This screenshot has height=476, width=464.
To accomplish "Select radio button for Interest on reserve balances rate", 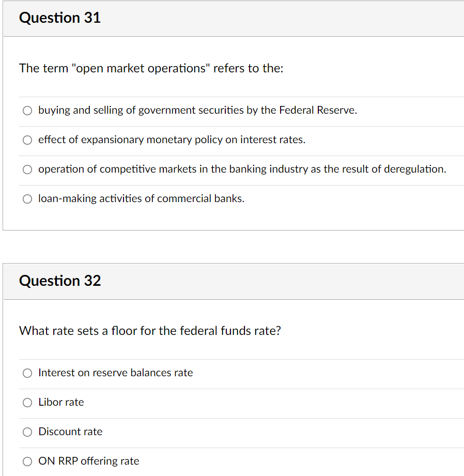I will point(27,373).
